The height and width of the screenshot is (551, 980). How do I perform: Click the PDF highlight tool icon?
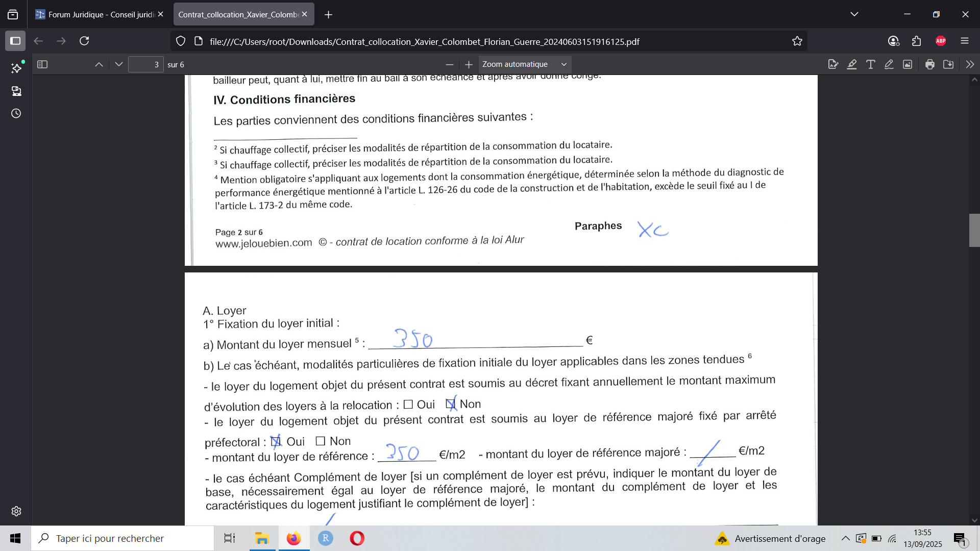[x=852, y=64]
